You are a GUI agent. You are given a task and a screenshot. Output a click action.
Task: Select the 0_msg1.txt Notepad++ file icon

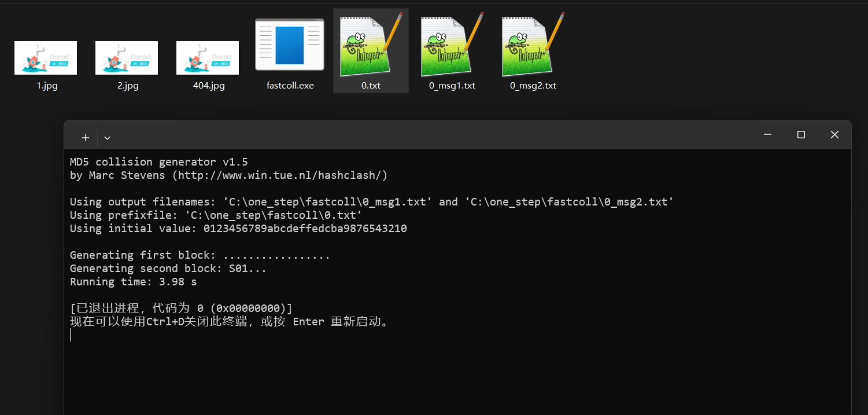[452, 46]
